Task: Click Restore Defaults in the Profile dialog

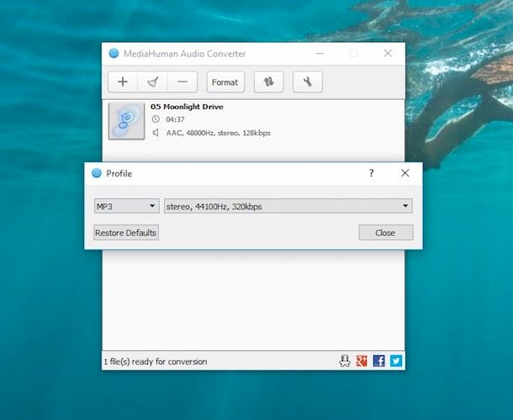Action: 126,233
